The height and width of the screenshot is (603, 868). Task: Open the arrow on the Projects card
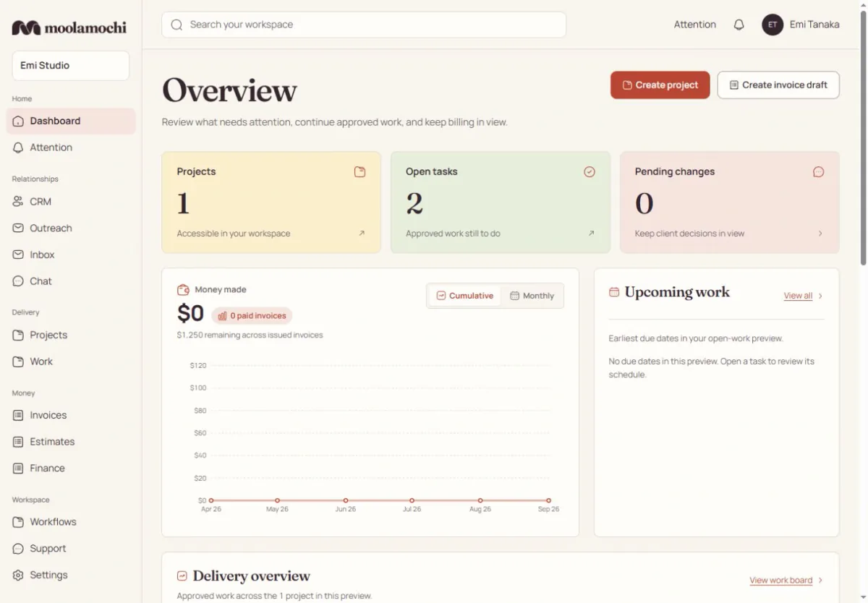pyautogui.click(x=362, y=234)
